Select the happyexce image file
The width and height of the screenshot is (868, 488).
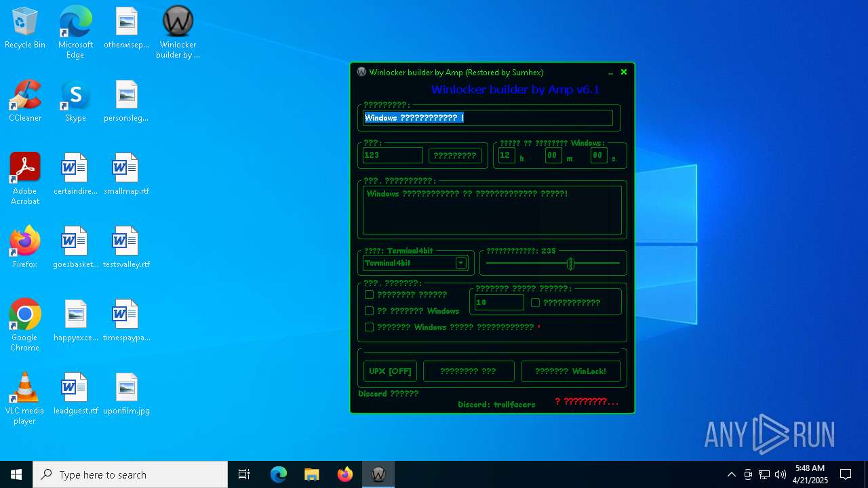point(75,321)
